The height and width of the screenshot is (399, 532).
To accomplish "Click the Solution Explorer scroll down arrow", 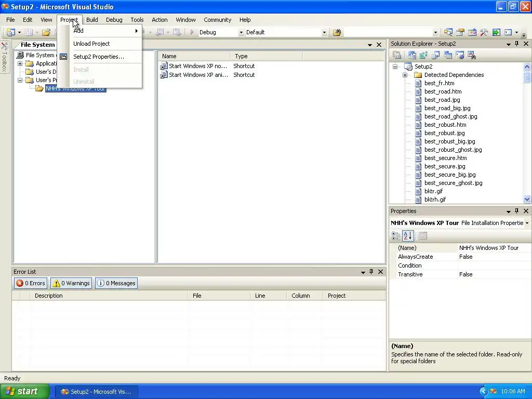I will (527, 199).
